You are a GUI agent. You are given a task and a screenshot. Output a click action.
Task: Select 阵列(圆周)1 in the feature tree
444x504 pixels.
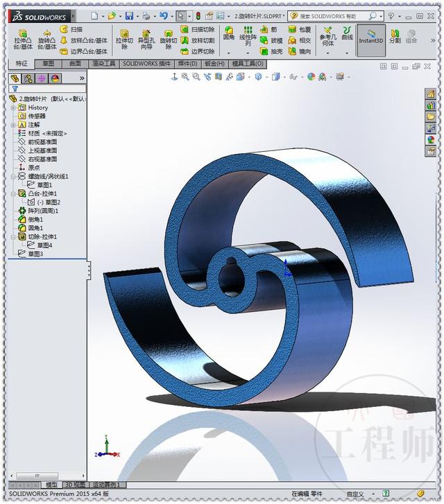(x=43, y=211)
